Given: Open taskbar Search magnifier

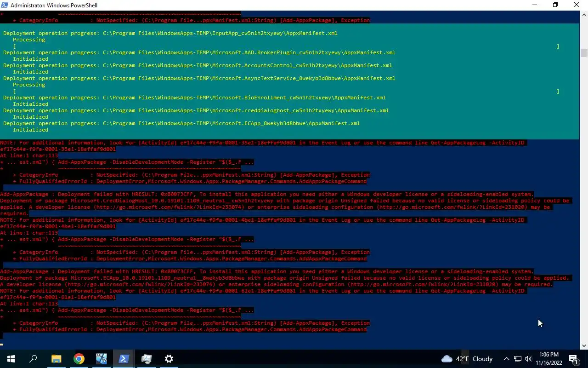Looking at the screenshot, I should [x=33, y=359].
